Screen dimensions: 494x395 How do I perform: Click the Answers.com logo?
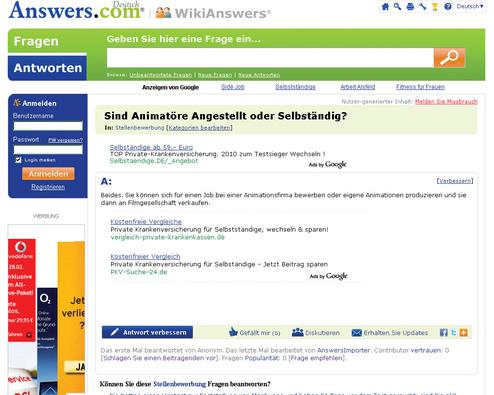pos(76,10)
